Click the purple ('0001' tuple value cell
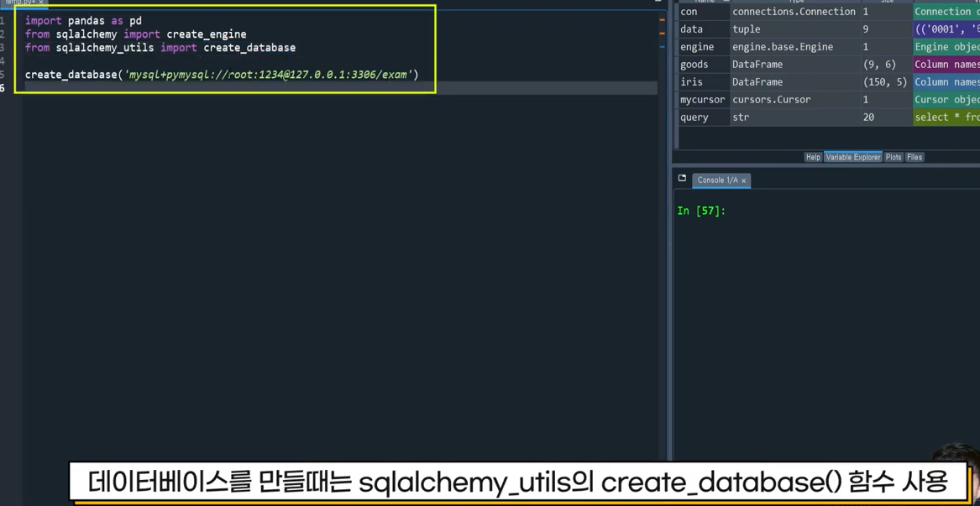980x506 pixels. click(946, 29)
